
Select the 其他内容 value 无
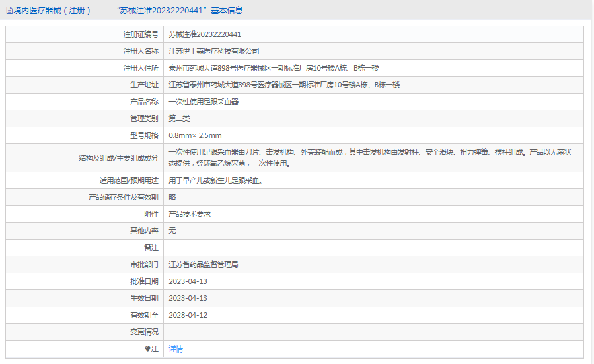(172, 231)
